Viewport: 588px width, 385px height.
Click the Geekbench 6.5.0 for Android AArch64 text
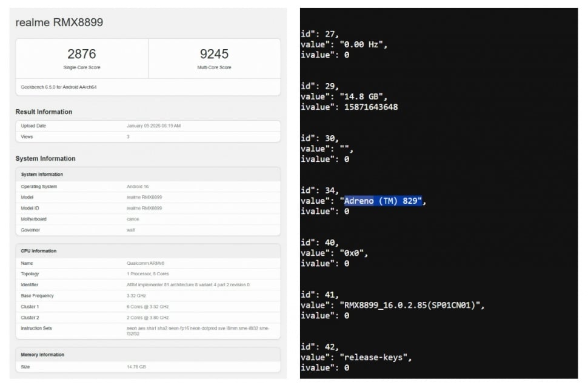point(59,87)
